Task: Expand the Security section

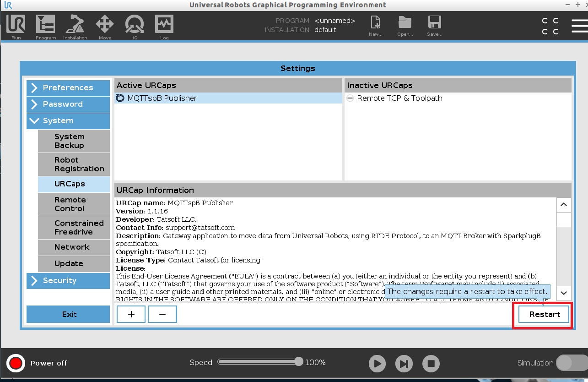Action: [x=68, y=281]
